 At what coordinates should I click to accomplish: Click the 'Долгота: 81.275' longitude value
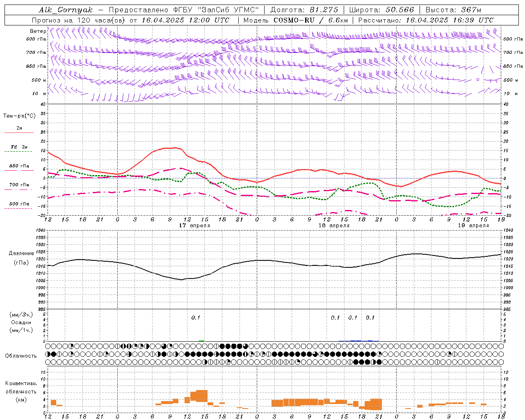point(304,10)
